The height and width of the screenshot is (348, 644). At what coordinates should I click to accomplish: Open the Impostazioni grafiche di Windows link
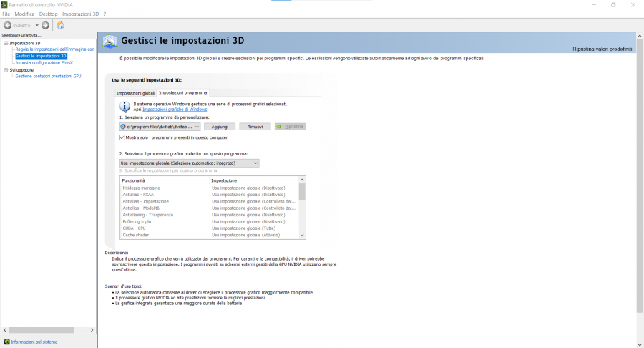[x=175, y=110]
